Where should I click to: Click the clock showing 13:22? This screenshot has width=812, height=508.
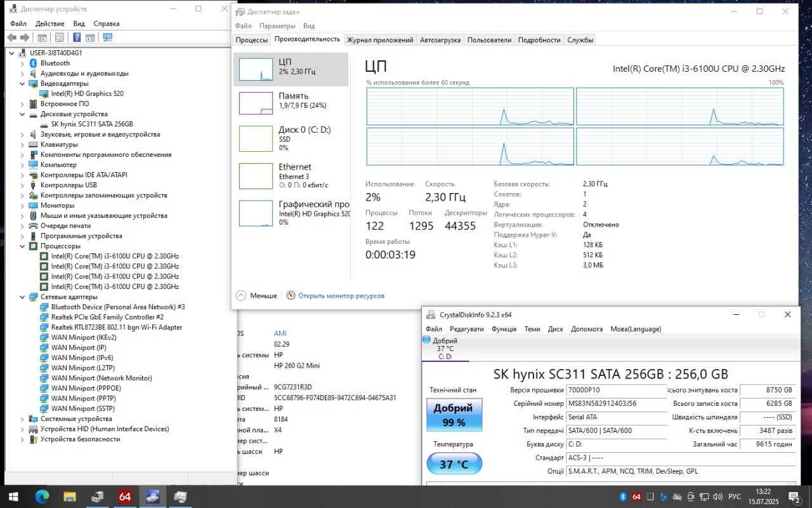point(764,491)
